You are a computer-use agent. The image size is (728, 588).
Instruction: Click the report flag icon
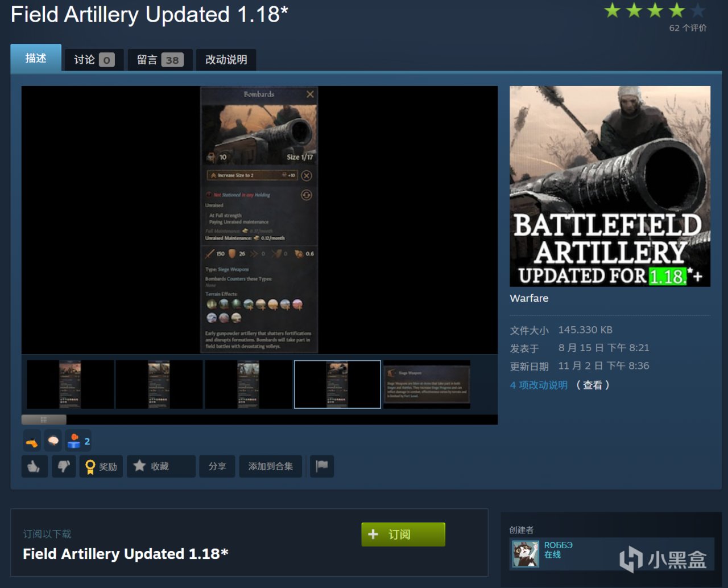[x=322, y=466]
